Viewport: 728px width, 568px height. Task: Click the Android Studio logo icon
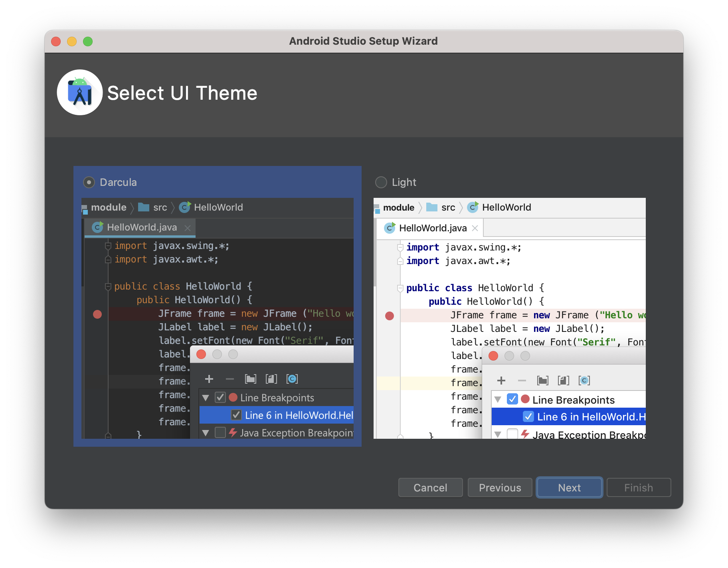pyautogui.click(x=80, y=93)
